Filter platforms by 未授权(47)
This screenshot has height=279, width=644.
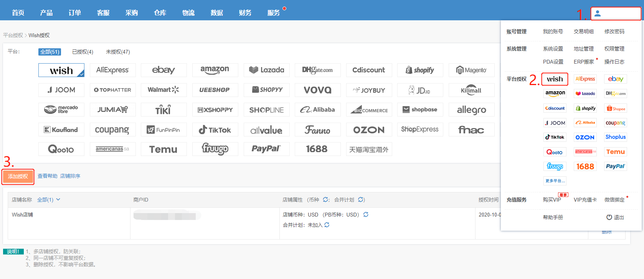118,52
